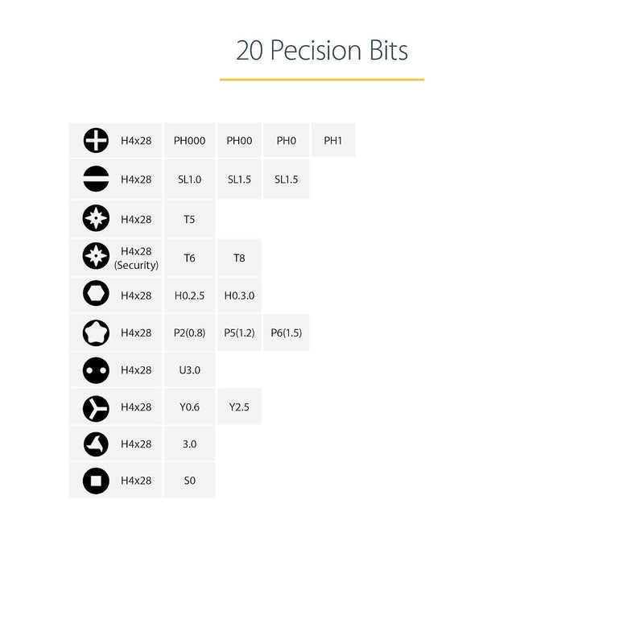The height and width of the screenshot is (644, 644).
Task: Click the T8 cell
Action: [x=239, y=258]
